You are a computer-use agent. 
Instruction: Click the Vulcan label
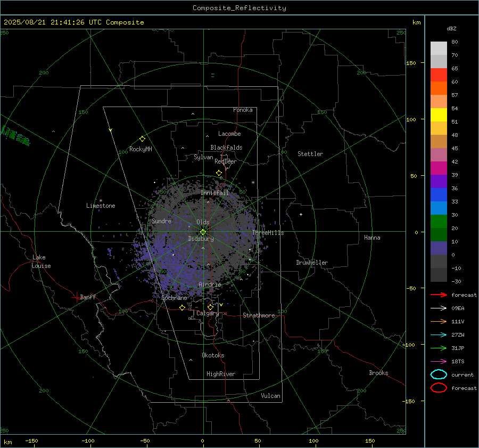point(270,396)
